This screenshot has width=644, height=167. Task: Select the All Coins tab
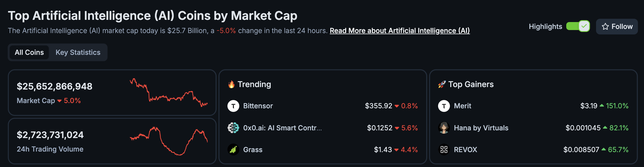pos(29,52)
